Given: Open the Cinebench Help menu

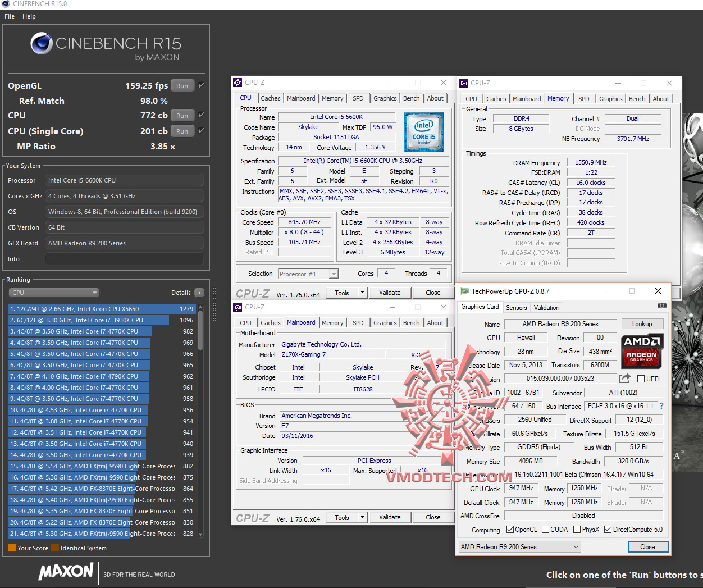Looking at the screenshot, I should pos(29,16).
